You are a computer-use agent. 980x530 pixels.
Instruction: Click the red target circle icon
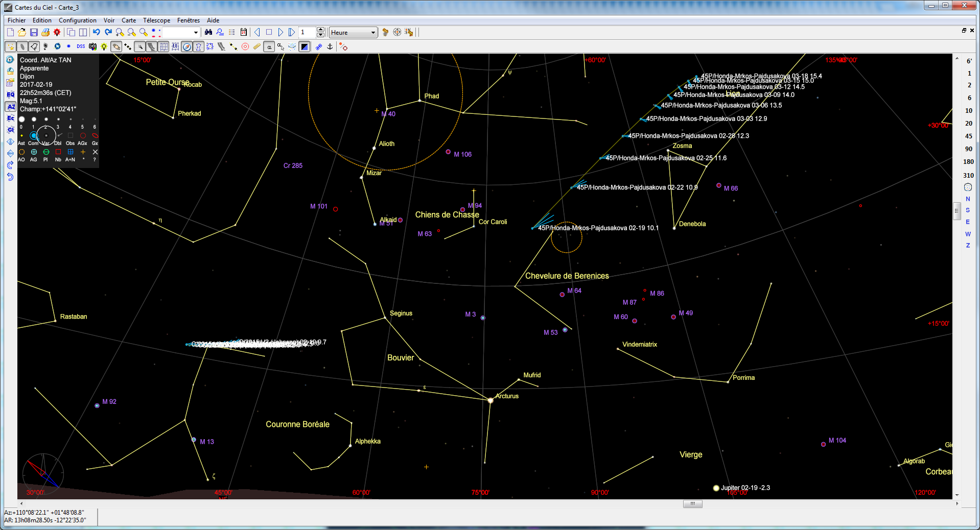tap(245, 46)
